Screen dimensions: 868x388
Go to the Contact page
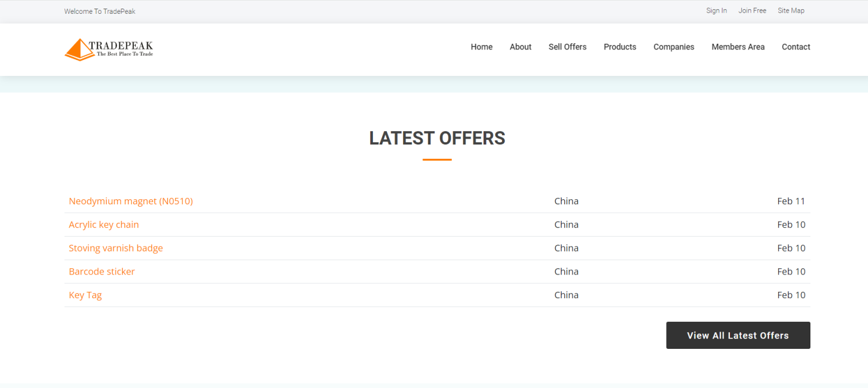coord(795,47)
